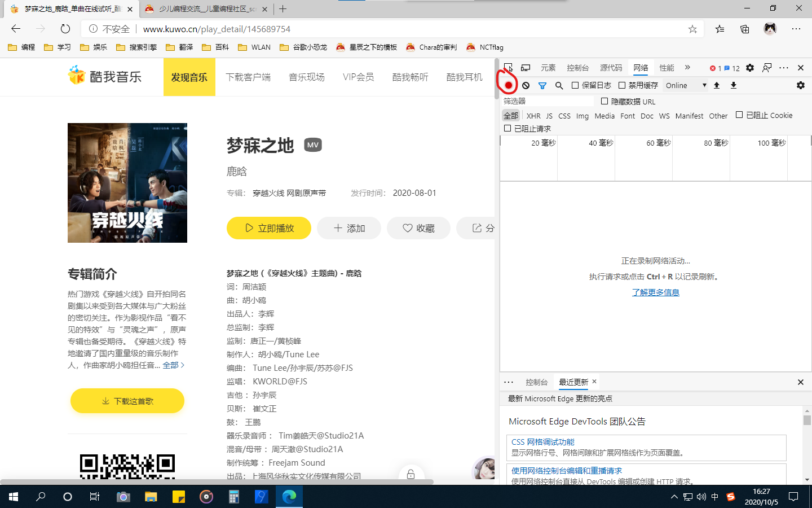812x508 pixels.
Task: Open a new browser tab with plus
Action: pyautogui.click(x=283, y=8)
